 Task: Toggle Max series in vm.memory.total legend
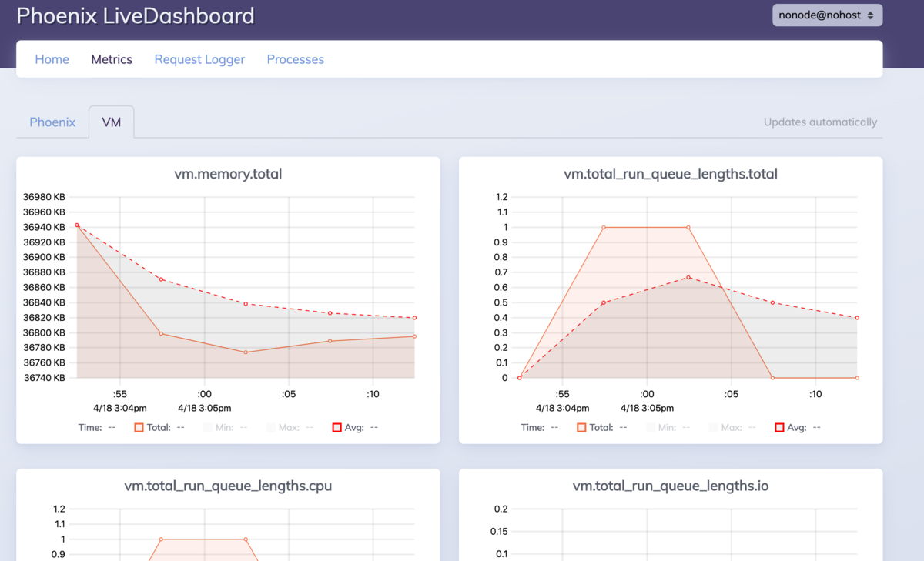click(290, 427)
